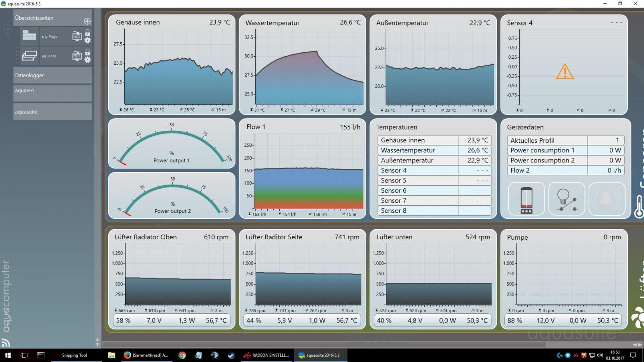The image size is (644, 362).
Task: Click the network icon in system tray
Action: 592,355
